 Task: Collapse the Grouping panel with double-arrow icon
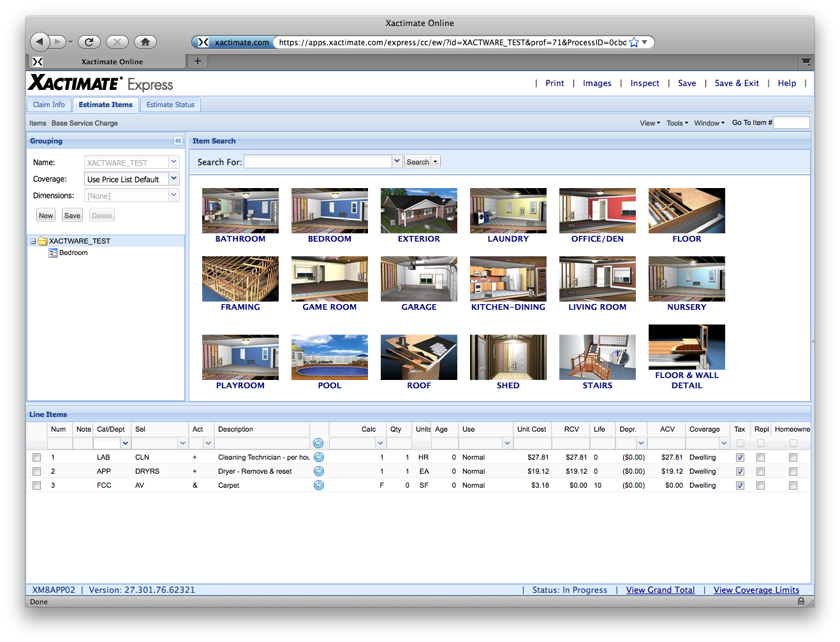pos(178,141)
